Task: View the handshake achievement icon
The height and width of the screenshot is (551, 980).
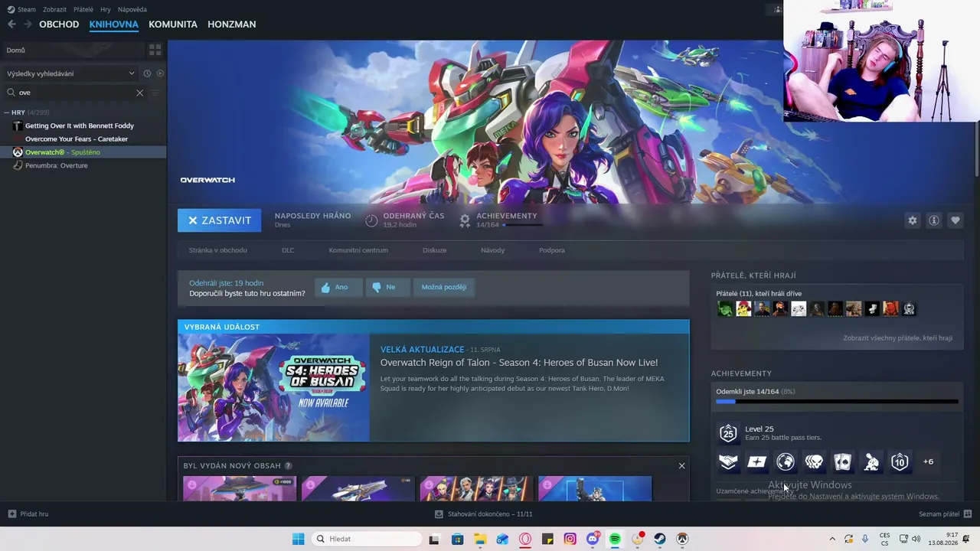Action: click(x=728, y=461)
